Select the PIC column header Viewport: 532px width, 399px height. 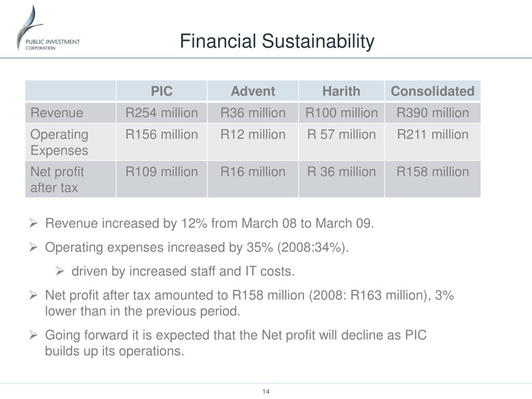point(162,91)
